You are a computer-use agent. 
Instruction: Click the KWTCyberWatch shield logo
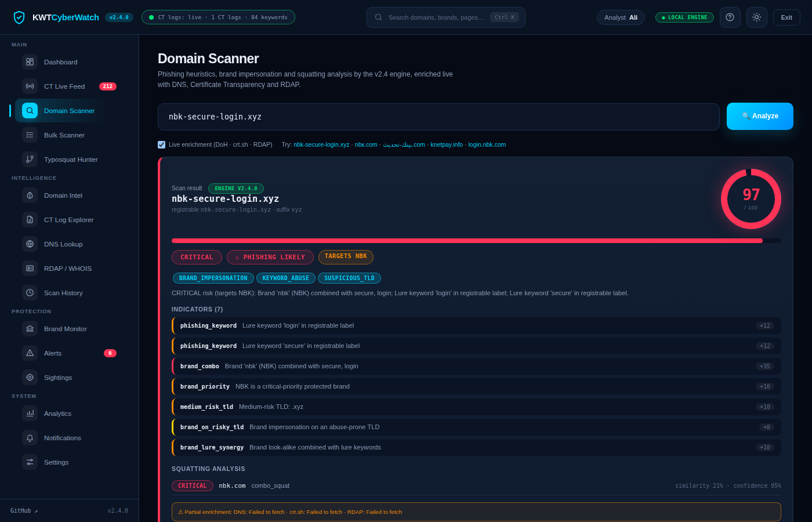19,17
